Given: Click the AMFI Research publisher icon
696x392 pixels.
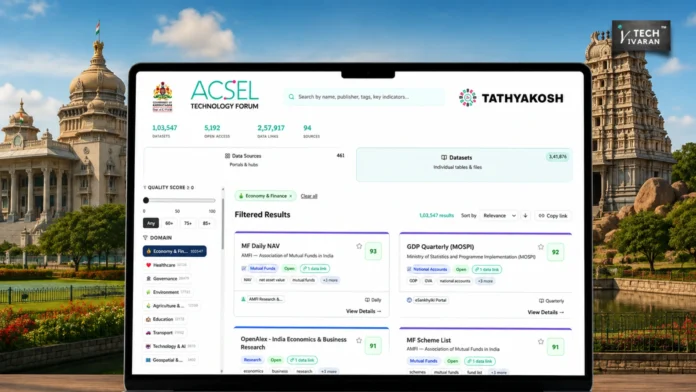Looking at the screenshot, I should click(x=243, y=299).
